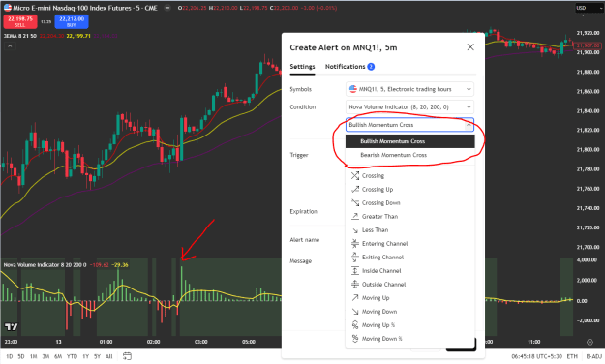This screenshot has height=364, width=605.
Task: Click the 21,907.00 current price label
Action: click(589, 45)
